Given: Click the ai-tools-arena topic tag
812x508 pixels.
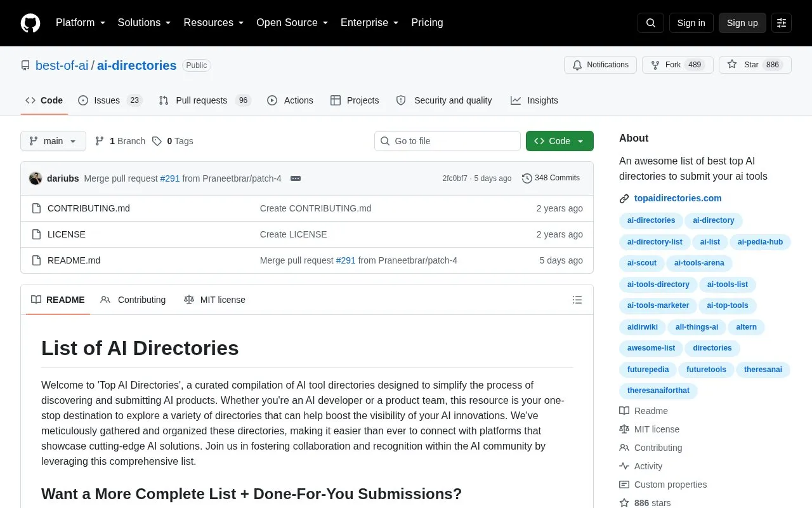Looking at the screenshot, I should [x=699, y=263].
